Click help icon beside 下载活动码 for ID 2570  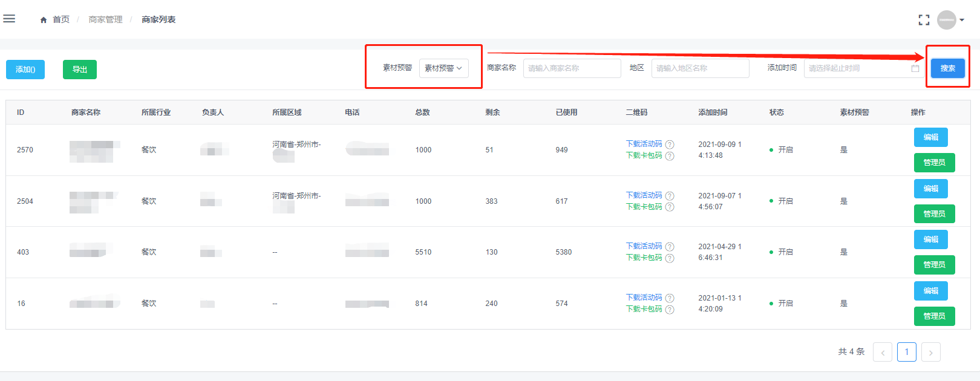click(670, 145)
